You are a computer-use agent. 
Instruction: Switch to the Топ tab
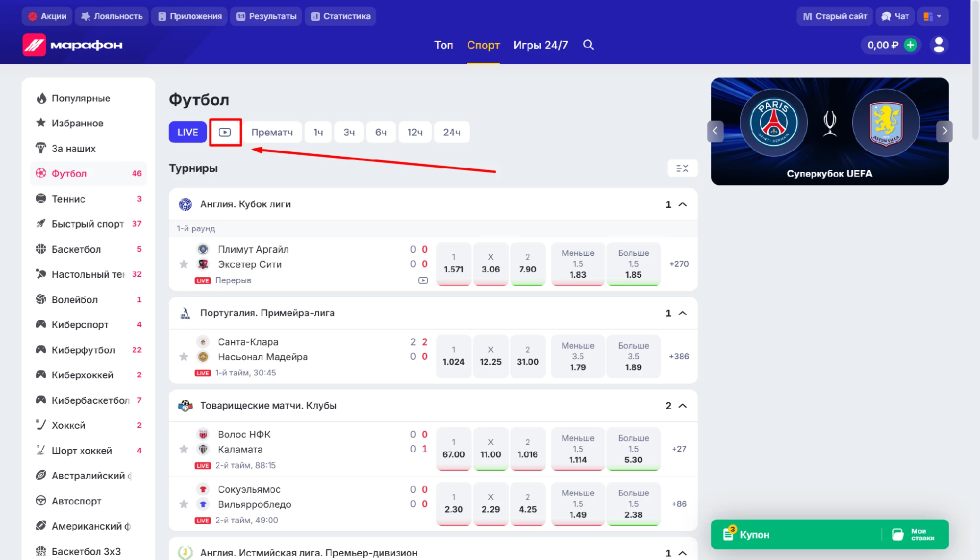444,45
